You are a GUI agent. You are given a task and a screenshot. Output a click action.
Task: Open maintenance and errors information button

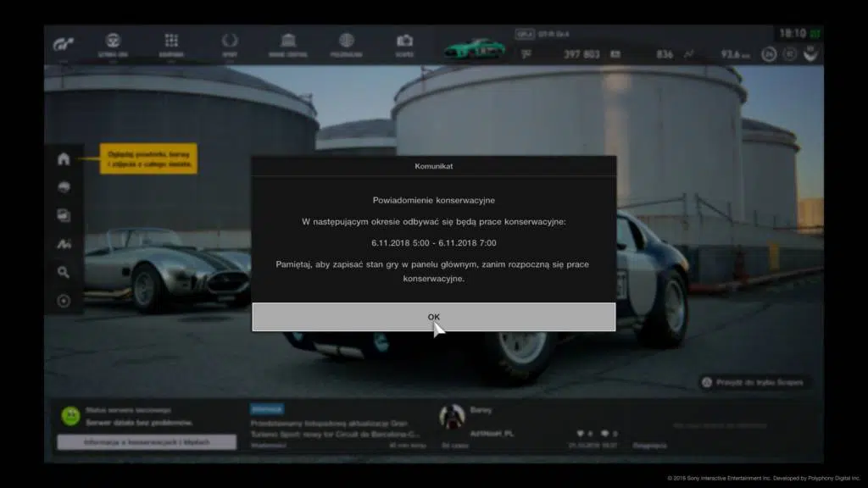[x=147, y=442]
